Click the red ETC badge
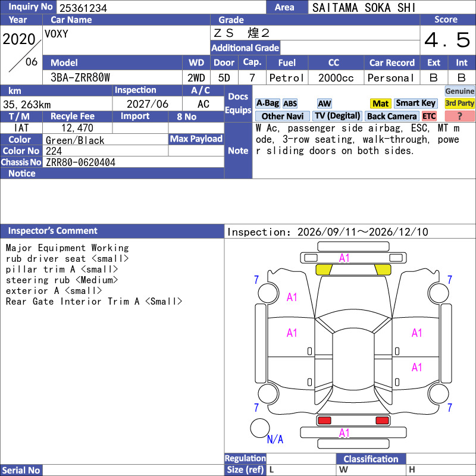 429,116
